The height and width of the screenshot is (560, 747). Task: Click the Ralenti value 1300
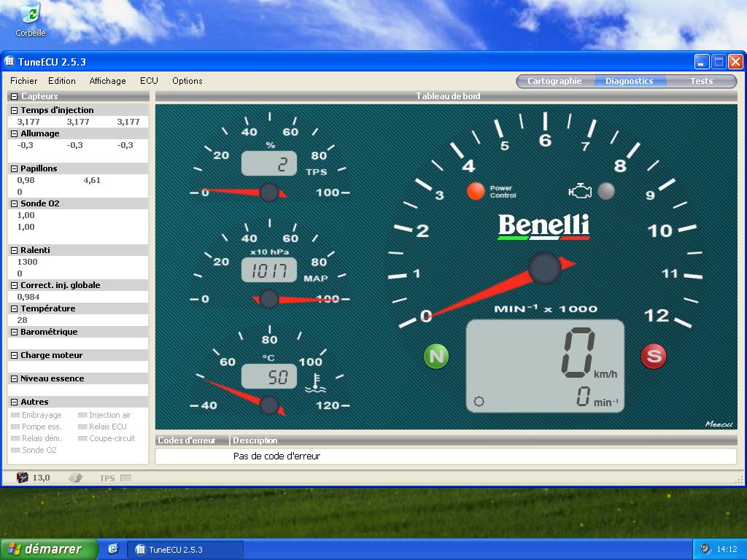[x=27, y=262]
